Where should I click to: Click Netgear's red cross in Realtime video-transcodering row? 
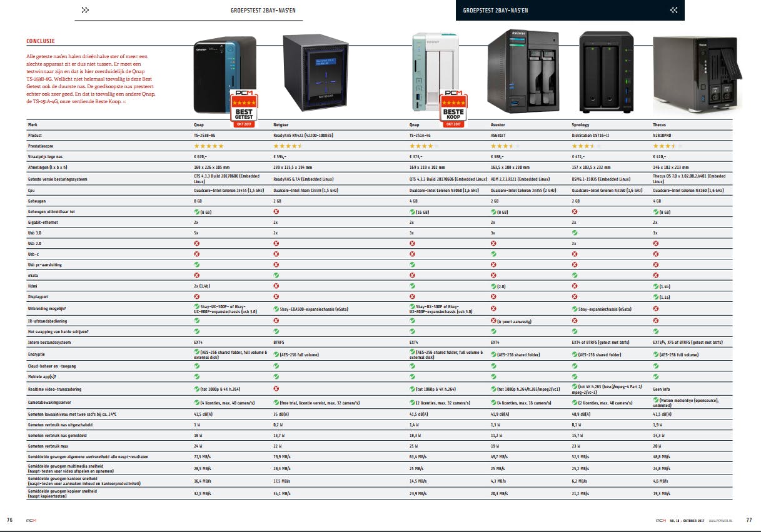click(276, 389)
